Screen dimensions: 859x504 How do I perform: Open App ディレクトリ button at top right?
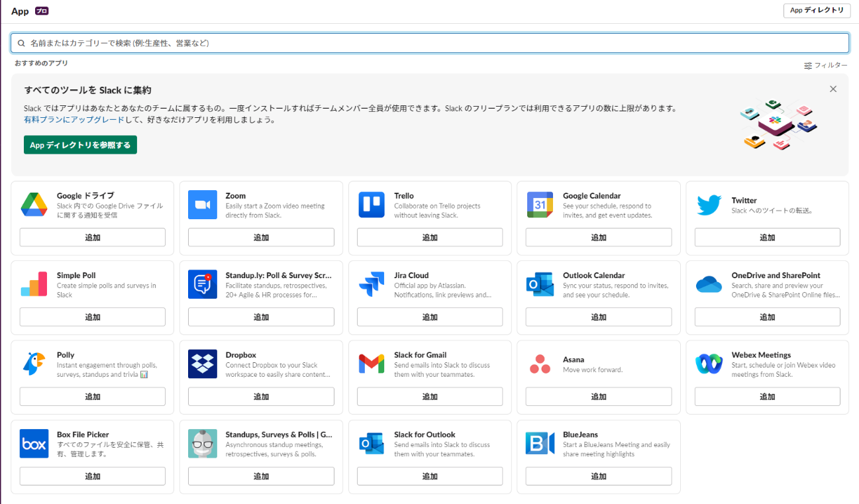816,11
